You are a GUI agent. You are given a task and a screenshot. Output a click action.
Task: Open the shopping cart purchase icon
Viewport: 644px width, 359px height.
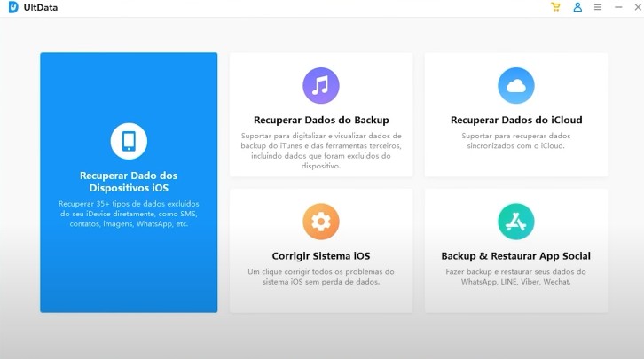coord(555,7)
